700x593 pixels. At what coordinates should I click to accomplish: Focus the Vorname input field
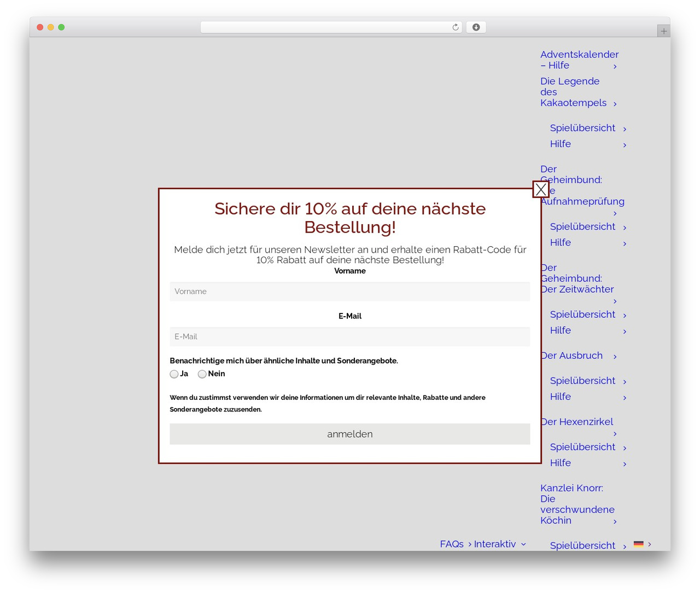click(x=350, y=292)
